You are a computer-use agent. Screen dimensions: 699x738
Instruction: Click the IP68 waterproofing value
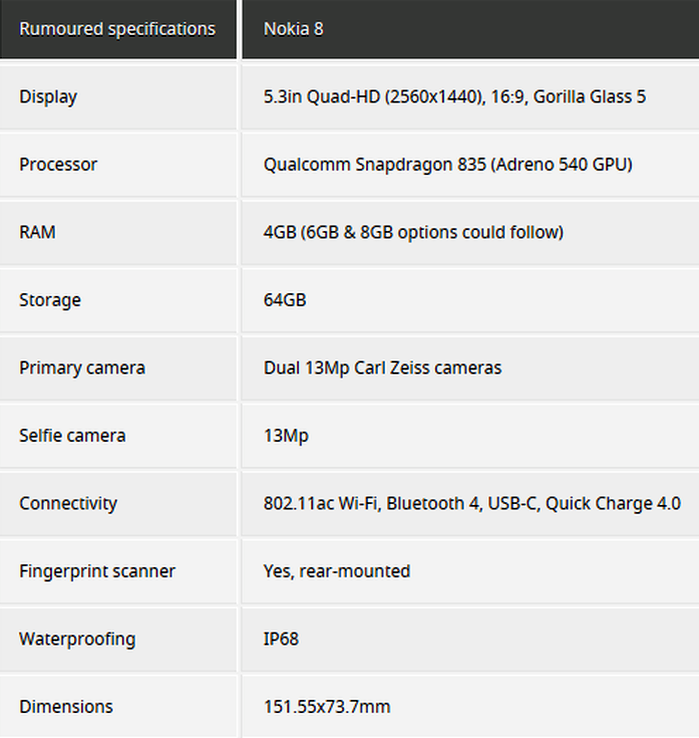pyautogui.click(x=281, y=639)
